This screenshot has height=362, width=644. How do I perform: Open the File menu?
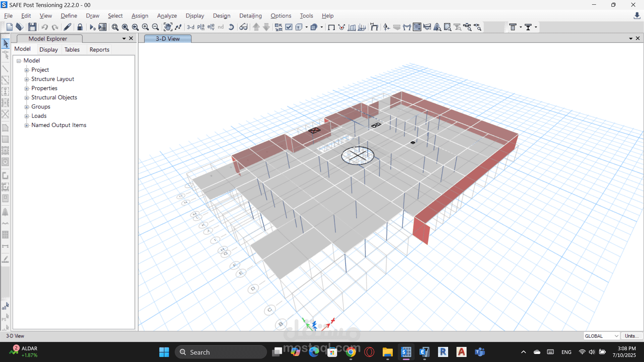8,16
